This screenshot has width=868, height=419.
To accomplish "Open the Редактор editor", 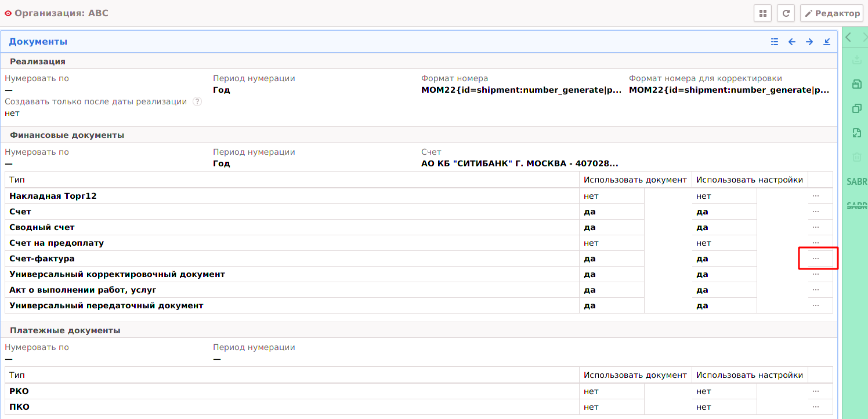I will (x=831, y=13).
